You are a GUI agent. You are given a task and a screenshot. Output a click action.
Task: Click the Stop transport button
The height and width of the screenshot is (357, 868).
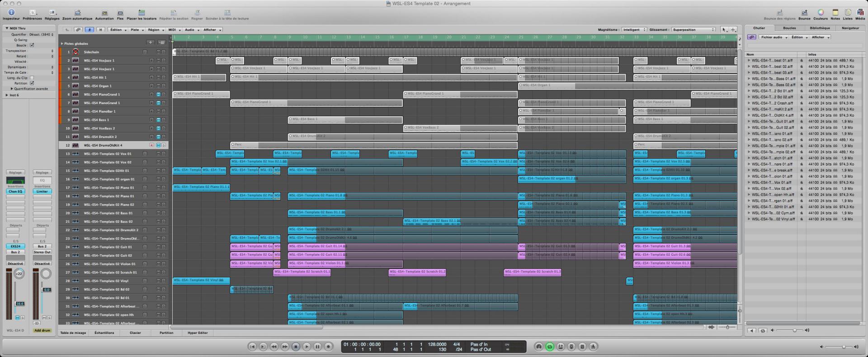(296, 347)
